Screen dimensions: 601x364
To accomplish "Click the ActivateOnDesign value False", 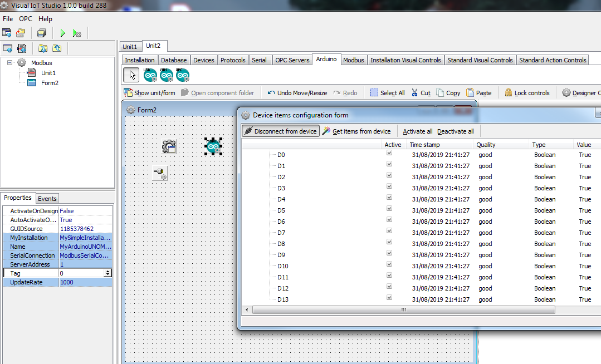I will pyautogui.click(x=85, y=211).
